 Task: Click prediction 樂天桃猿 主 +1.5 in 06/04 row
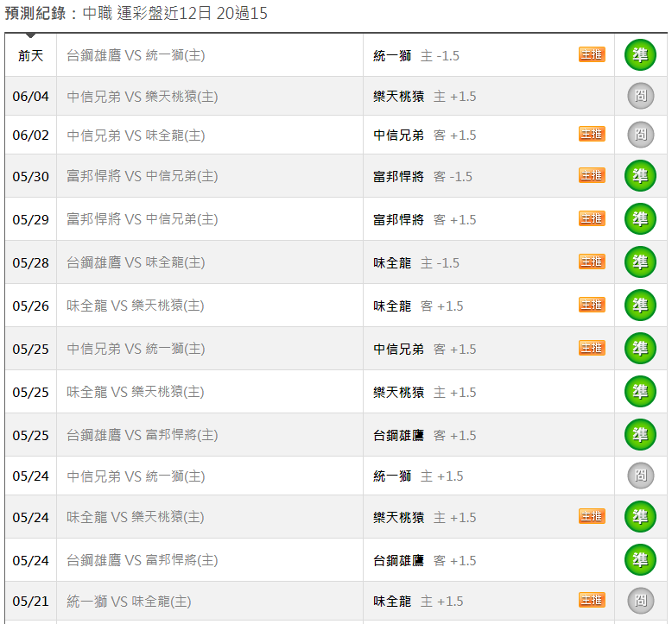pyautogui.click(x=425, y=97)
